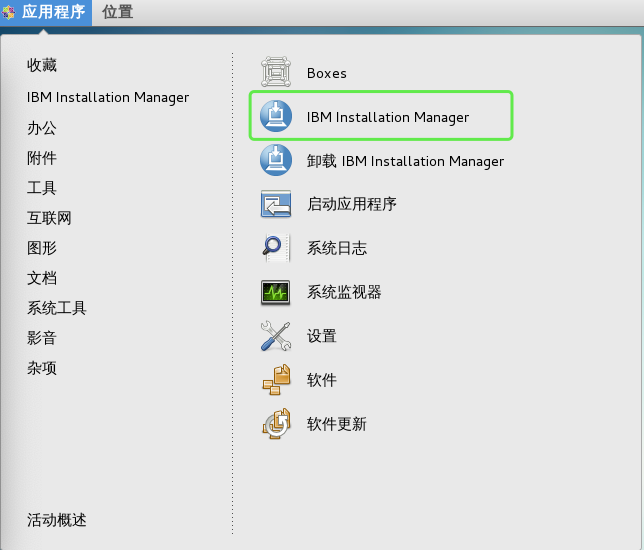Click the 系统日志 magnifier icon

click(x=276, y=248)
